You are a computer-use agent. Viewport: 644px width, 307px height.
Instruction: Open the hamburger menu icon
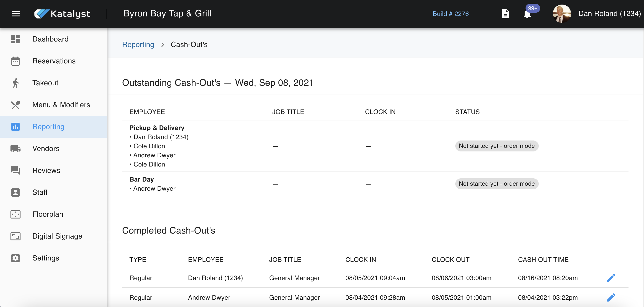[16, 14]
